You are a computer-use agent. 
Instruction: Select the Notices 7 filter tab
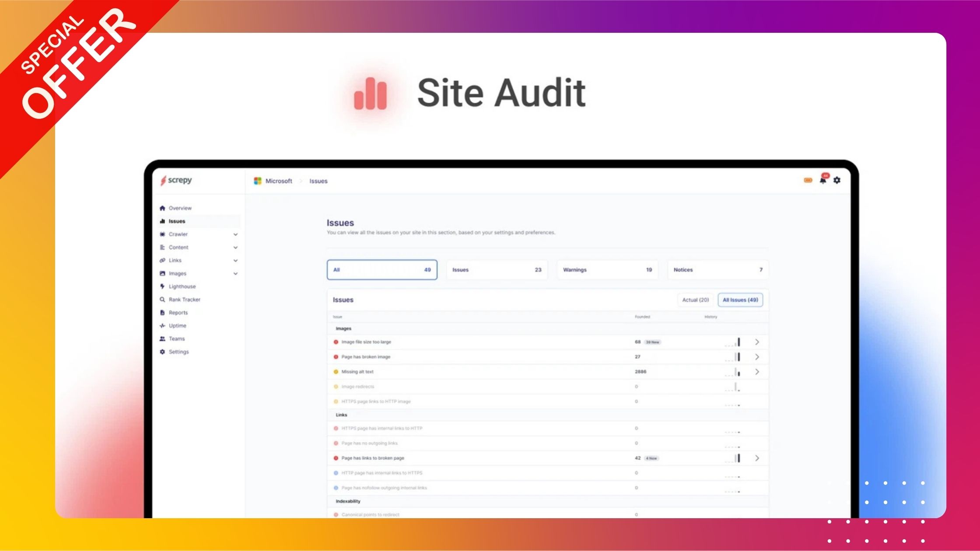[x=718, y=270]
